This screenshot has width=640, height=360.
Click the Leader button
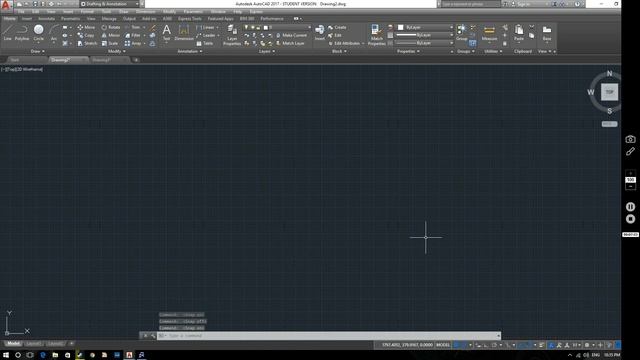[207, 36]
